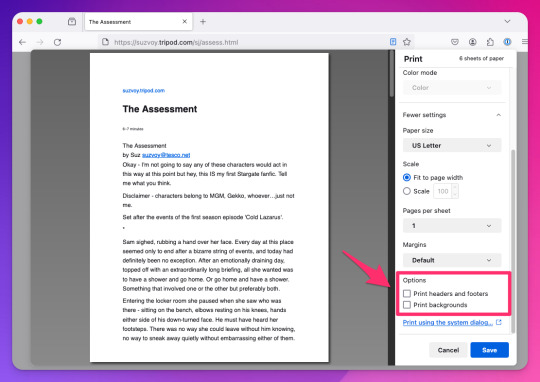Click the forward navigation arrow

40,42
